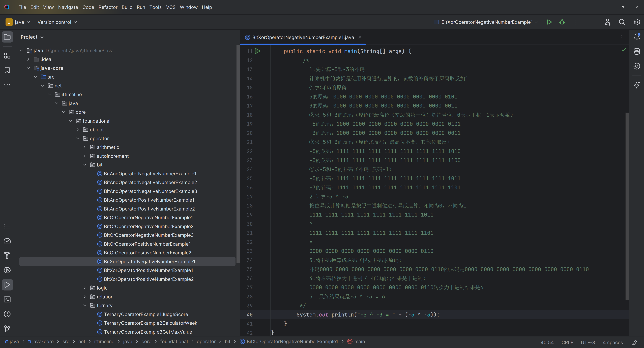Expand the autoincrement package
This screenshot has width=644, height=348.
point(85,156)
